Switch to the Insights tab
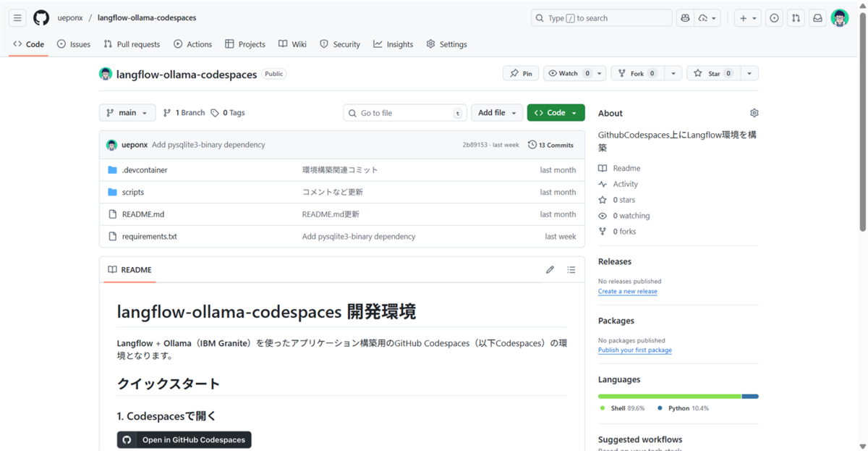Image resolution: width=868 pixels, height=451 pixels. [x=393, y=44]
